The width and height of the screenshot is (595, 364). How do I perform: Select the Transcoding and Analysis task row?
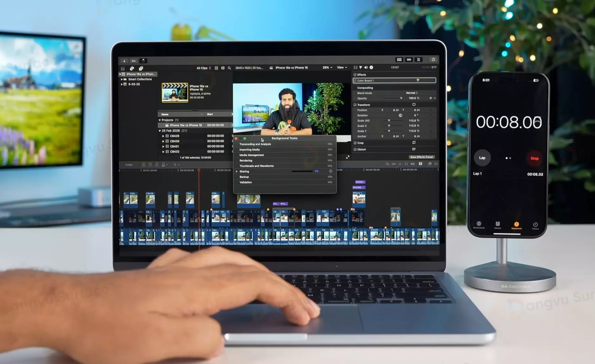point(285,144)
